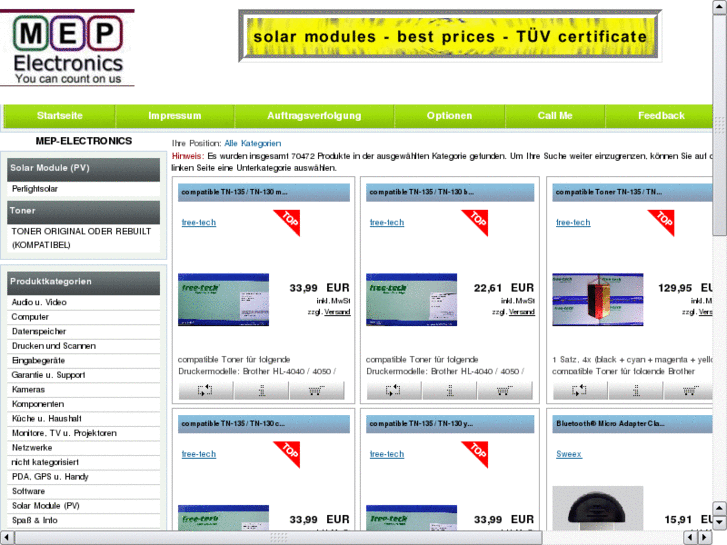
Task: Click horizontal scrollbar left arrow
Action: (x=7, y=538)
